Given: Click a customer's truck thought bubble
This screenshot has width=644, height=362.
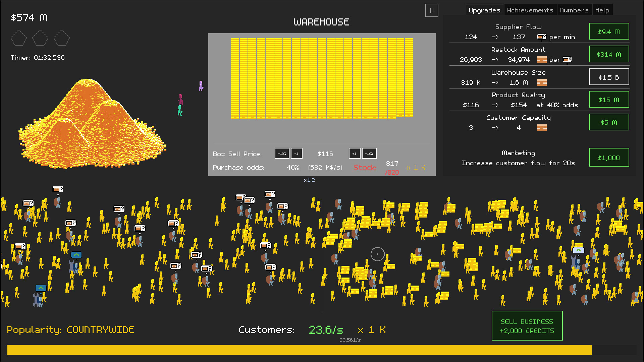Looking at the screenshot, I should pos(58,189).
